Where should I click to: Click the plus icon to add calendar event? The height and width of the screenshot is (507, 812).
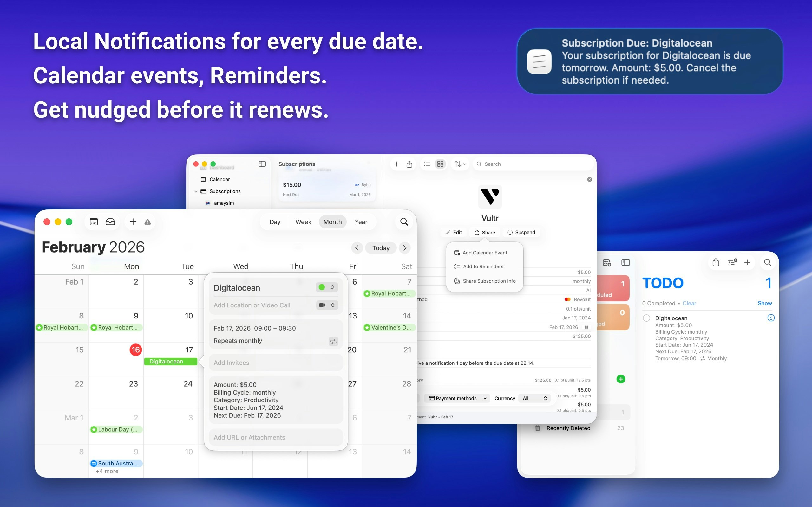(133, 221)
